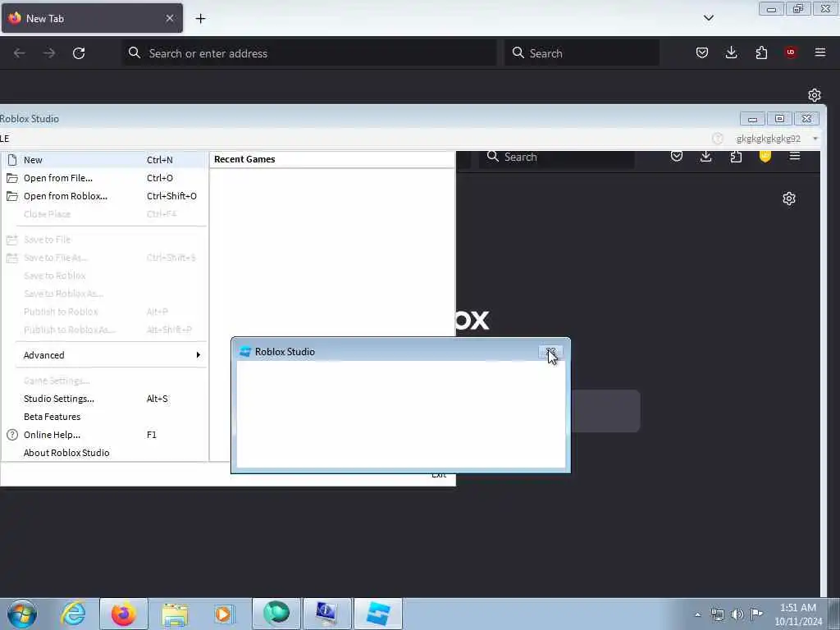
Task: Click the Pocket icon inside Roblox Studio window
Action: click(x=677, y=156)
